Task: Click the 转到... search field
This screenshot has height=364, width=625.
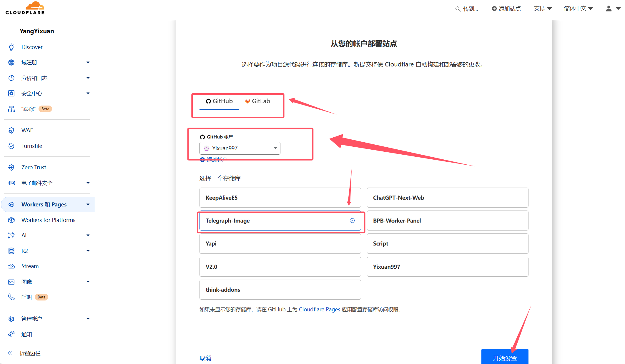Action: (467, 9)
